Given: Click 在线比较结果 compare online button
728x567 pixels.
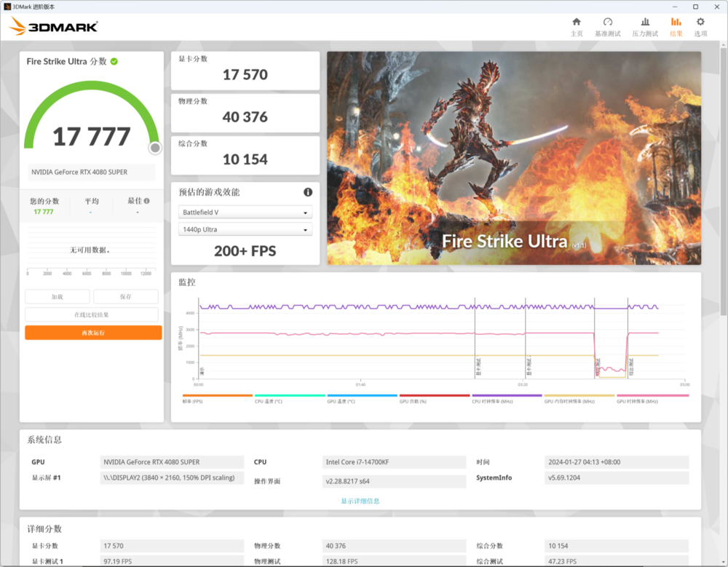Looking at the screenshot, I should (x=92, y=314).
